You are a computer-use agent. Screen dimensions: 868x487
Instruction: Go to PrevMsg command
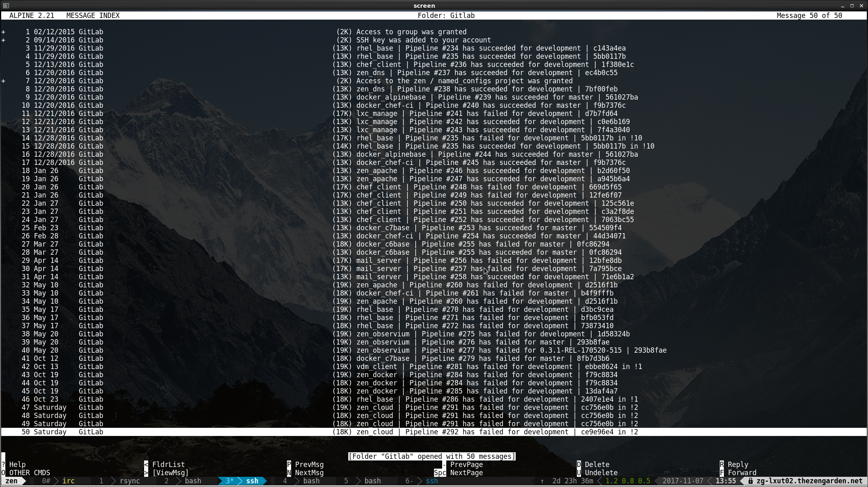(305, 465)
